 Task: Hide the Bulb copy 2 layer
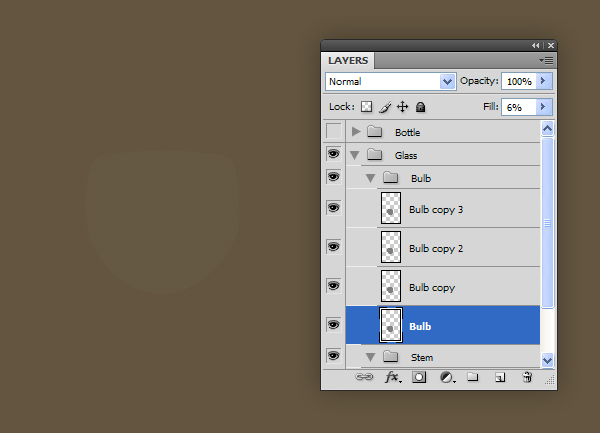click(334, 247)
